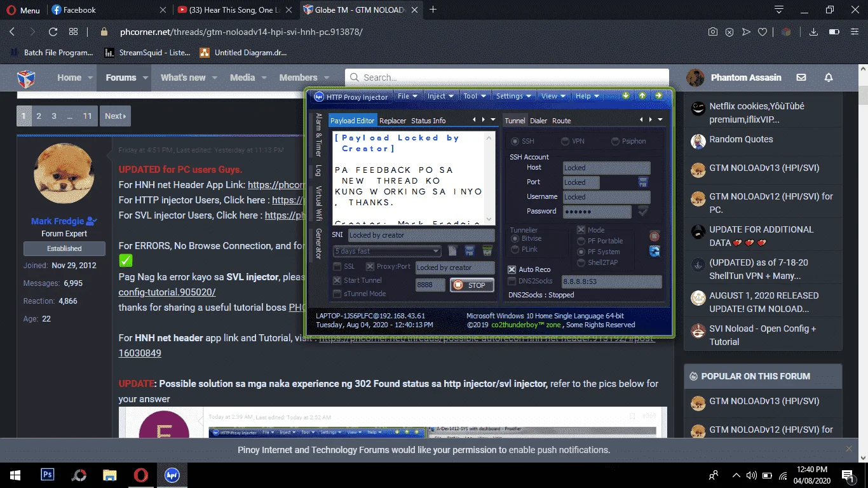868x488 pixels.
Task: Open the '5 days fast' config dropdown
Action: coord(386,251)
